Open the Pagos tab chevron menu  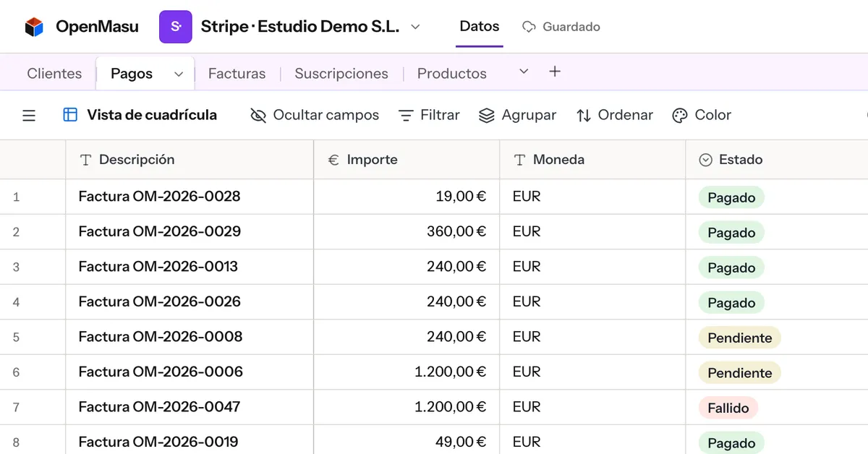179,74
